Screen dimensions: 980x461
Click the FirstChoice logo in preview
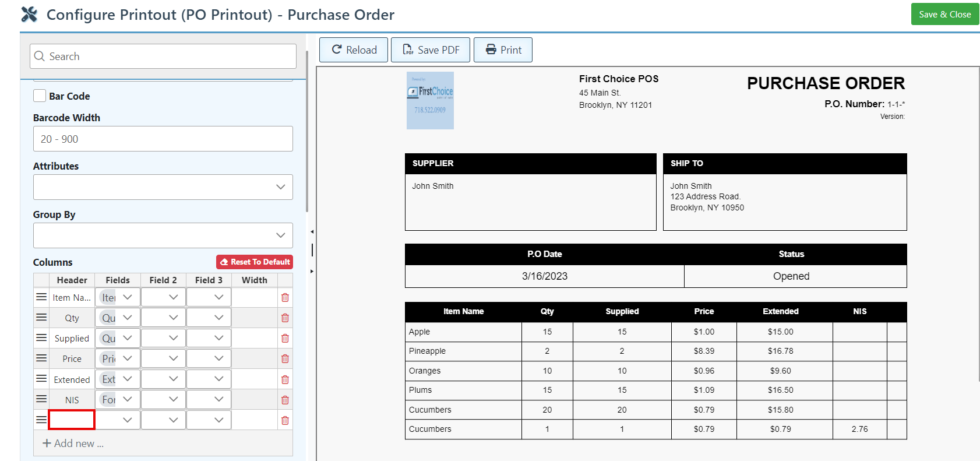point(430,100)
